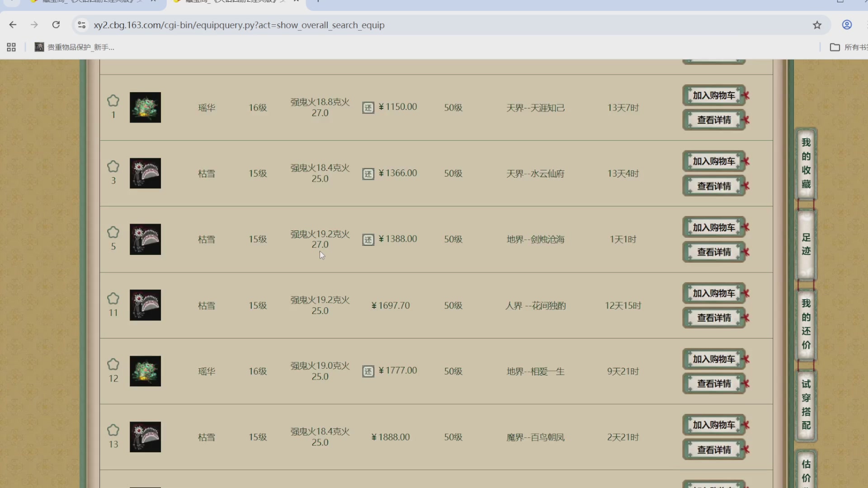Screen dimensions: 868x488
Task: Open the 枯雪 fan thumbnail priced ¥1697.70
Action: point(145,305)
